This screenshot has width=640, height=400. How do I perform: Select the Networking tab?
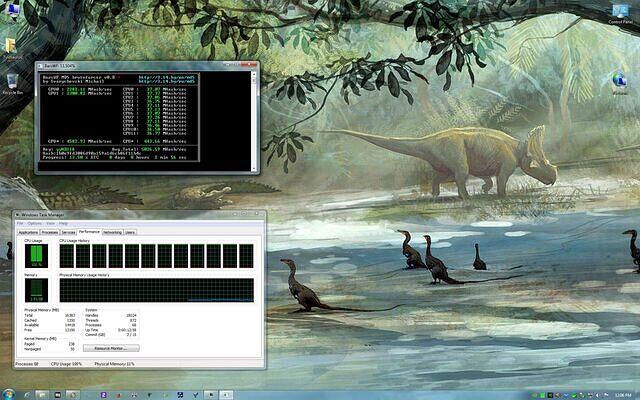point(111,232)
